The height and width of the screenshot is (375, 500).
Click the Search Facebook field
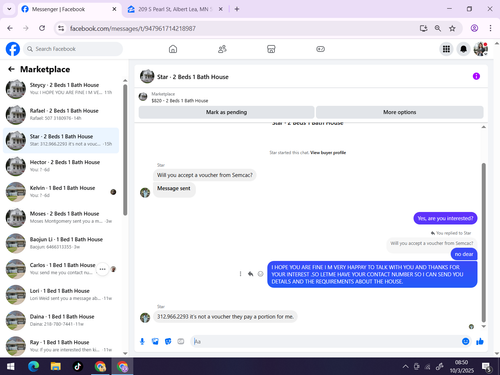point(73,49)
